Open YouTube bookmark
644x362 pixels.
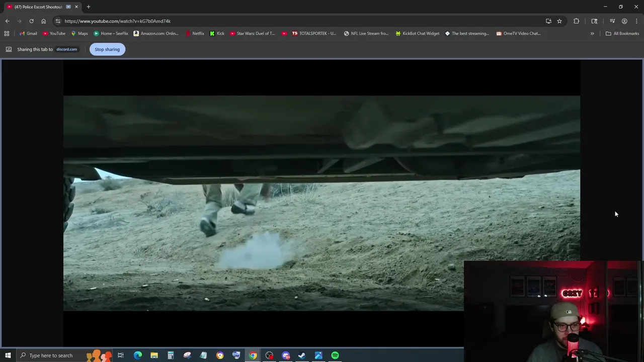tap(54, 33)
